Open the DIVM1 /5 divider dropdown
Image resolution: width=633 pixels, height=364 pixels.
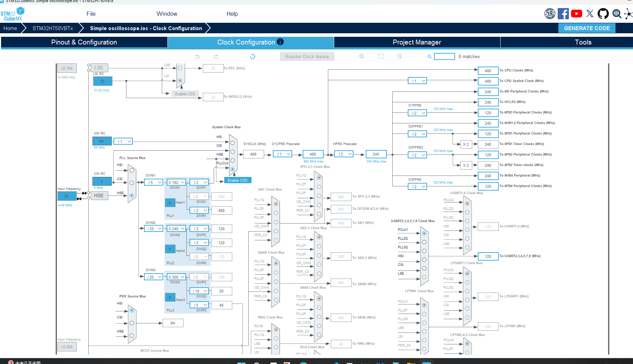(154, 183)
